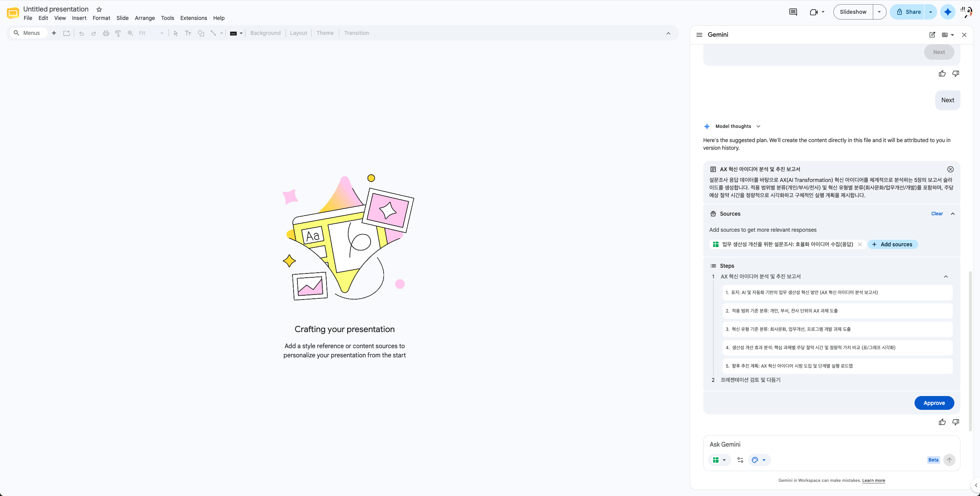Give thumbs up to suggested plan
This screenshot has height=496, width=980.
pyautogui.click(x=942, y=422)
